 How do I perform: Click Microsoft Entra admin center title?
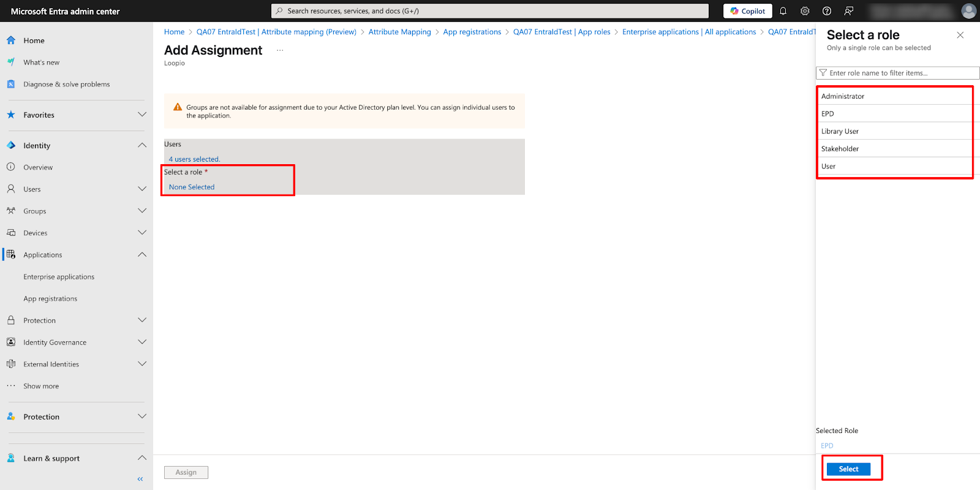coord(66,11)
